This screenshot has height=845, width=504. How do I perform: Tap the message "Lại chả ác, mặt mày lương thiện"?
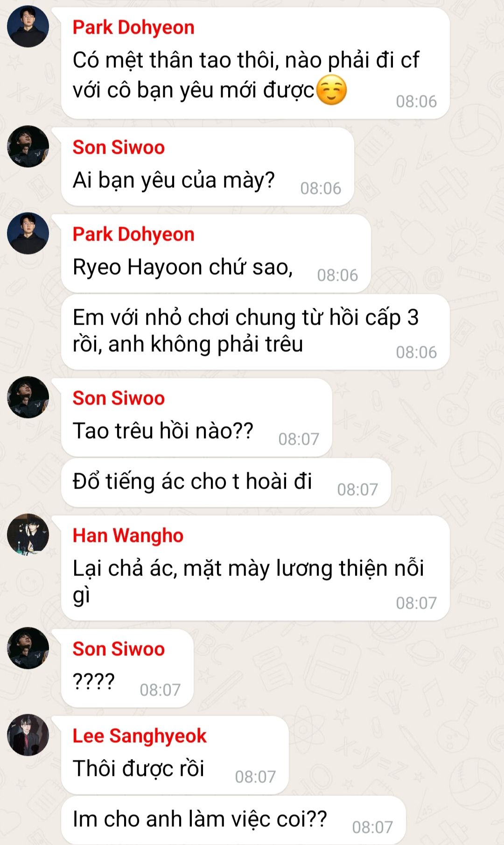[255, 568]
